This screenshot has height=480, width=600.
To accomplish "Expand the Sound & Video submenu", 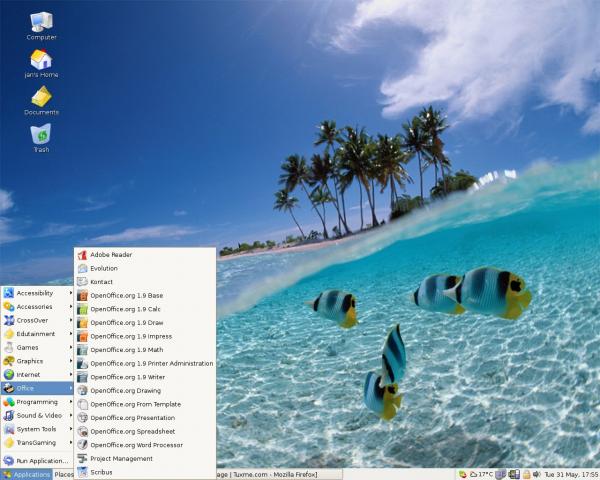I will coord(37,415).
